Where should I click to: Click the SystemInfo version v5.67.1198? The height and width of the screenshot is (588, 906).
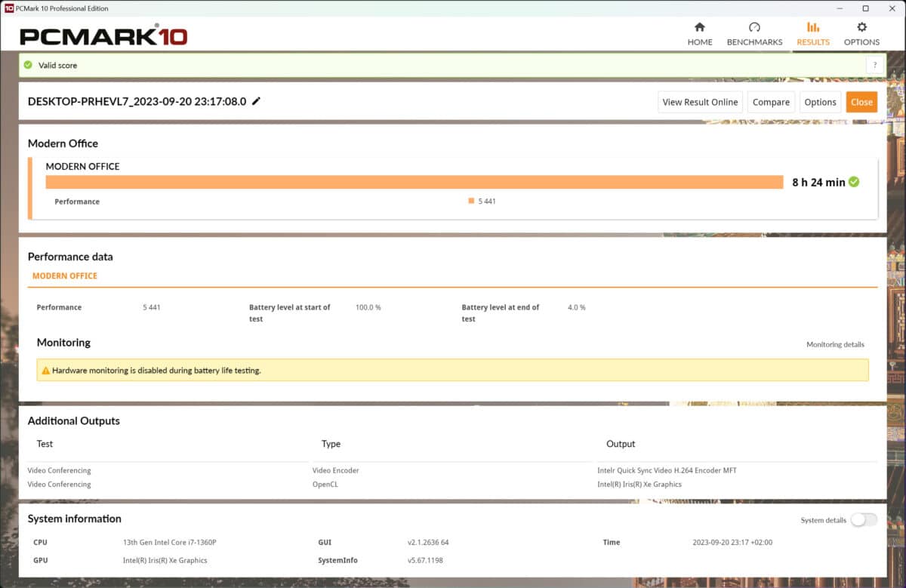426,560
